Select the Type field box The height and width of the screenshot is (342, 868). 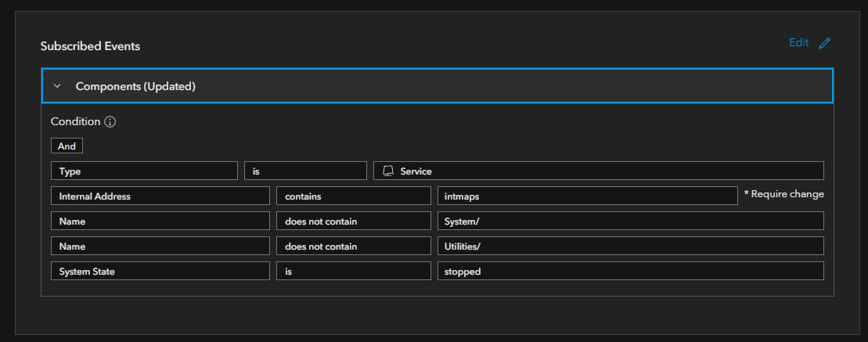pos(144,171)
